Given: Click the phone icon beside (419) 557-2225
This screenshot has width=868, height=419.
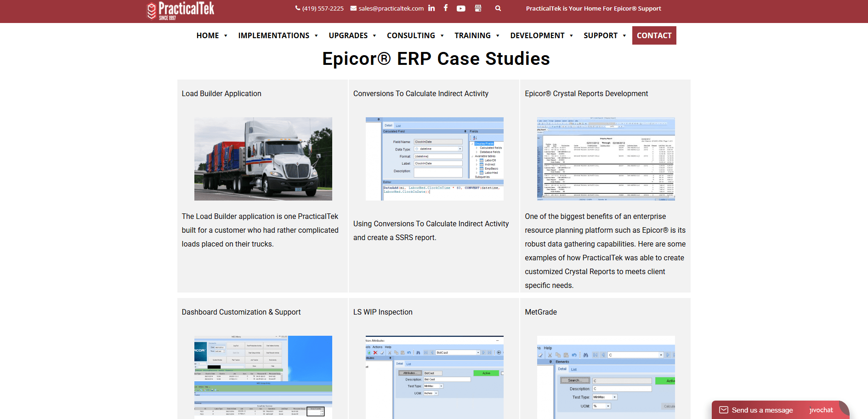Looking at the screenshot, I should point(298,8).
